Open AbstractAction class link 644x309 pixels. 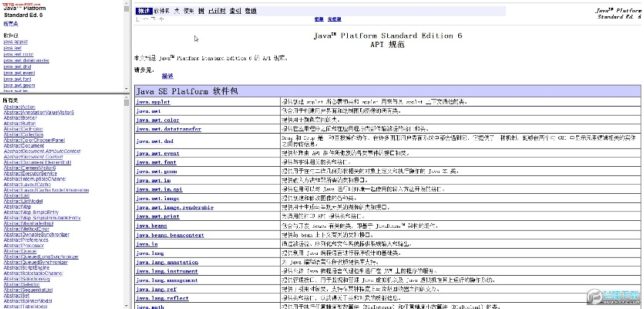[19, 107]
